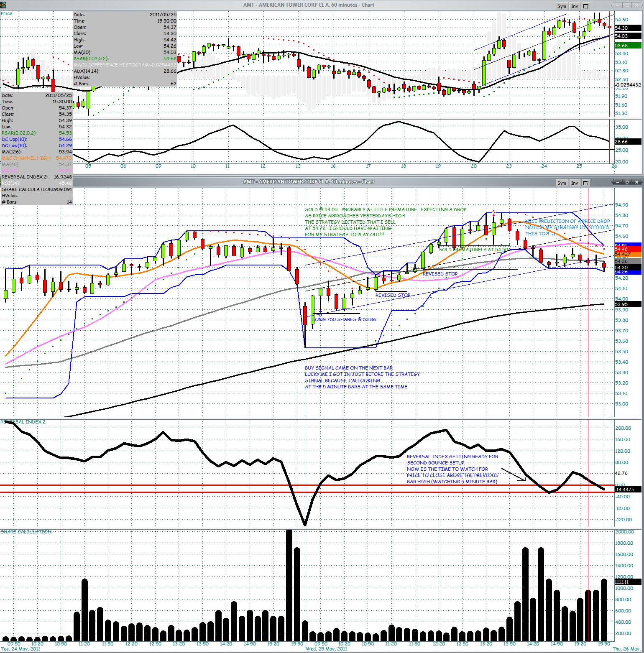Click the orange 54.427 price axis label
The image size is (644, 653).
point(628,254)
